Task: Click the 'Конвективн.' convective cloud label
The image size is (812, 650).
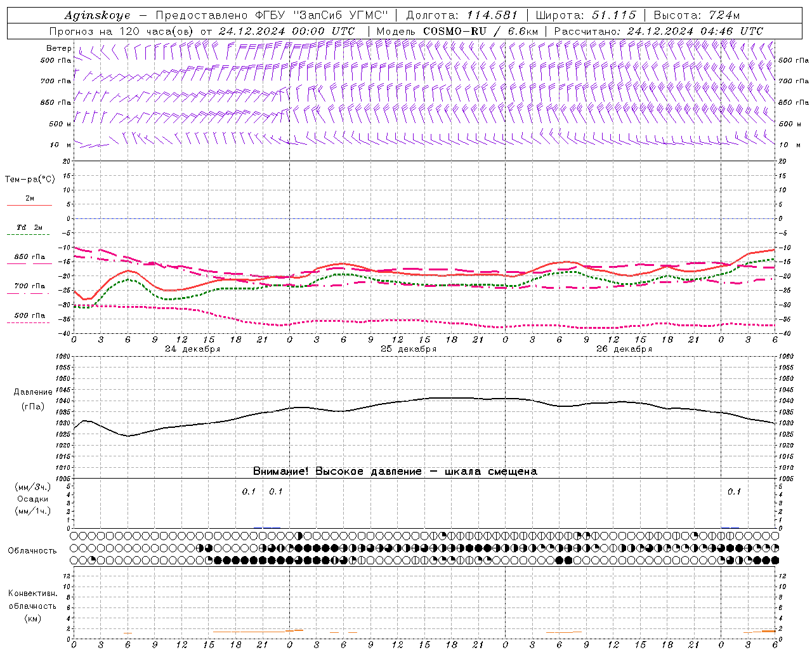Action: [32, 594]
